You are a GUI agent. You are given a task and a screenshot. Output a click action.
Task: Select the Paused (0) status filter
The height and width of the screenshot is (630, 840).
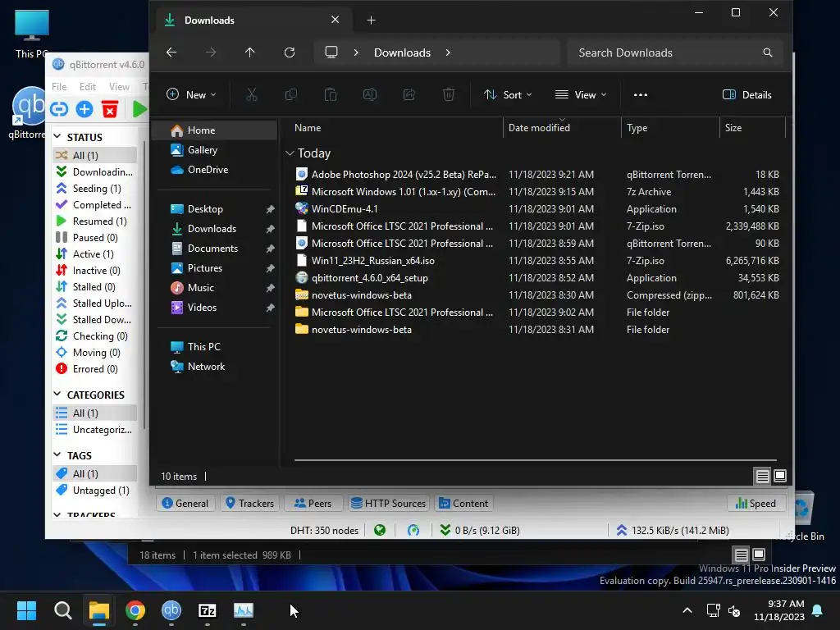(95, 237)
